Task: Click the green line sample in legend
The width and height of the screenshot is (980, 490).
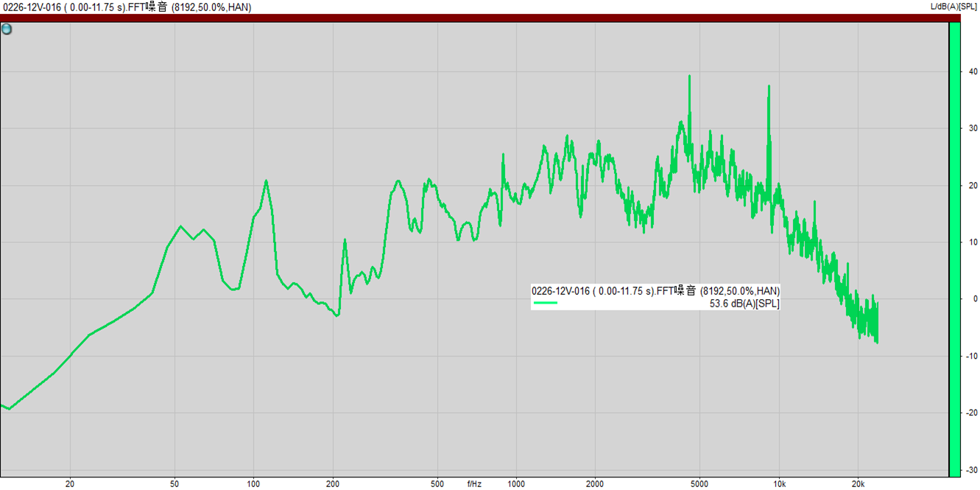Action: pos(546,303)
